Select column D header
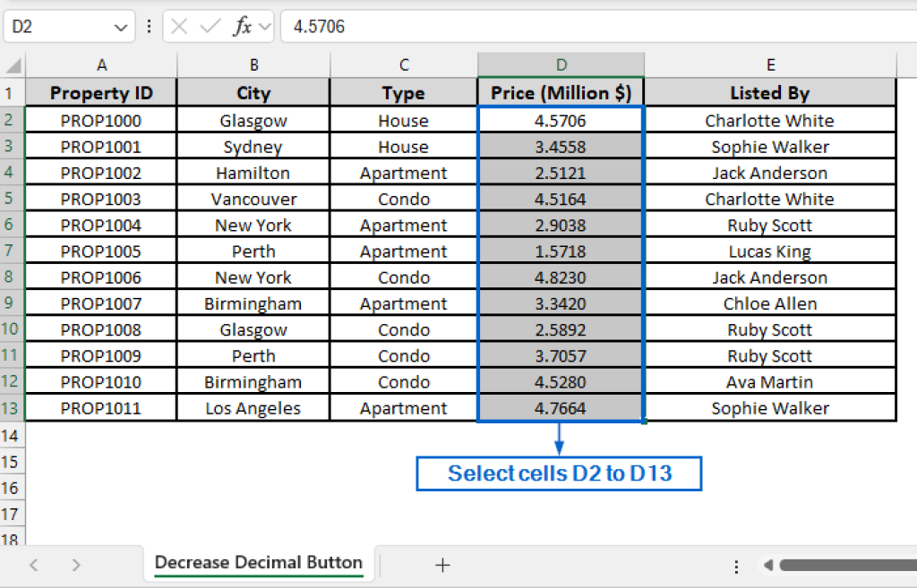The height and width of the screenshot is (588, 917). (x=561, y=65)
